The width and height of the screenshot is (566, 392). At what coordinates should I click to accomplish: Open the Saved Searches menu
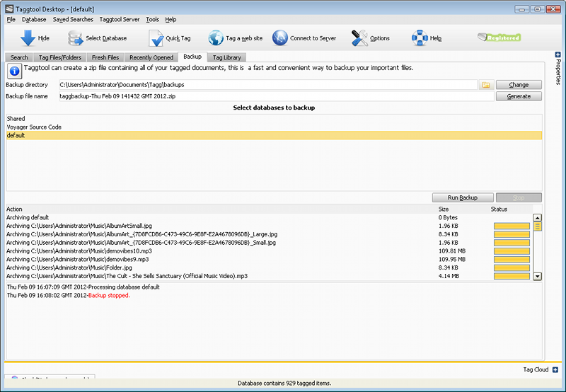tap(73, 20)
